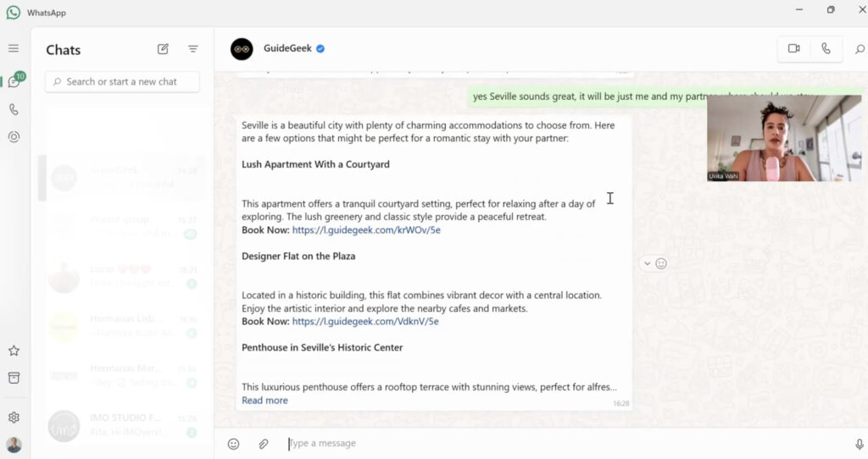868x459 pixels.
Task: Open archived chats
Action: pyautogui.click(x=14, y=378)
